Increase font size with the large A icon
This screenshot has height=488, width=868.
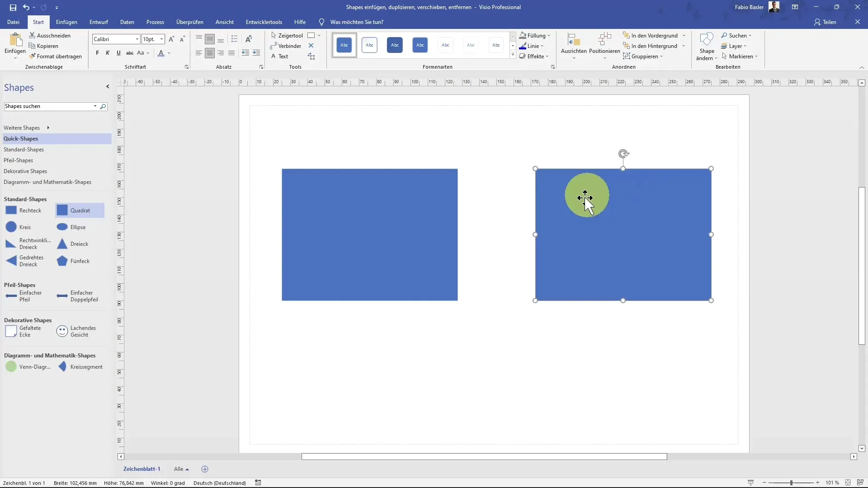171,39
